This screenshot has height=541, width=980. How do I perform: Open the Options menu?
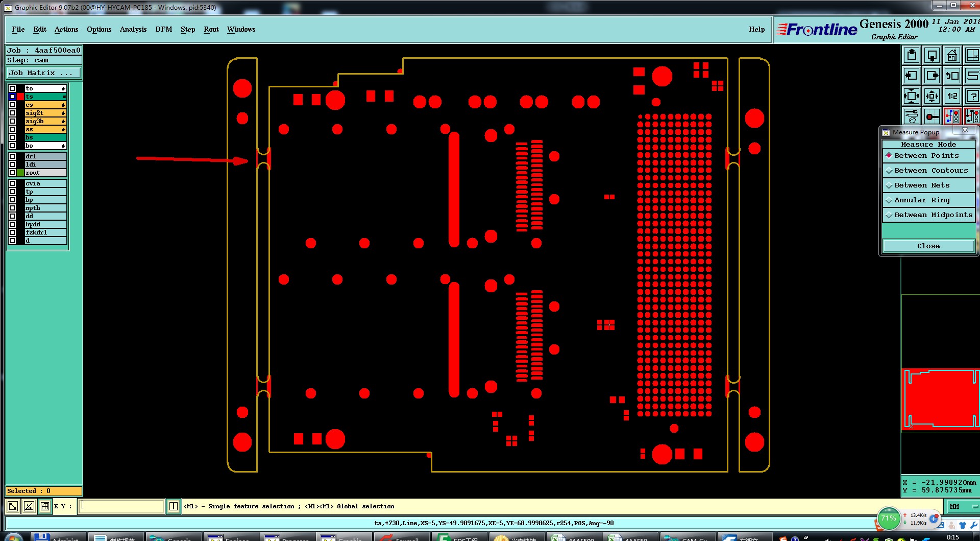pyautogui.click(x=99, y=30)
